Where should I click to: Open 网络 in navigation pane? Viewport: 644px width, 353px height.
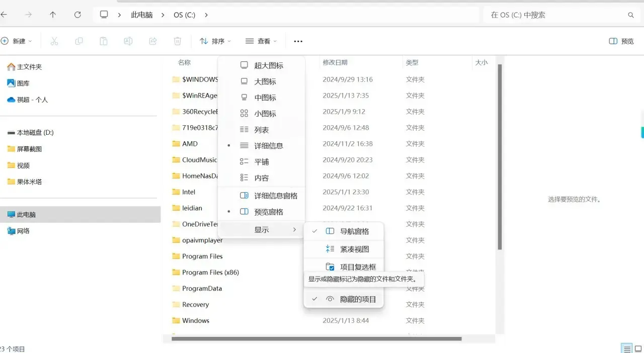click(19, 231)
